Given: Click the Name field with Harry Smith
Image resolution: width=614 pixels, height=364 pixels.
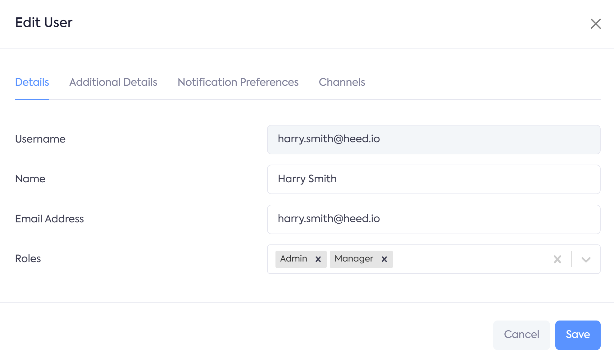Looking at the screenshot, I should coord(434,179).
